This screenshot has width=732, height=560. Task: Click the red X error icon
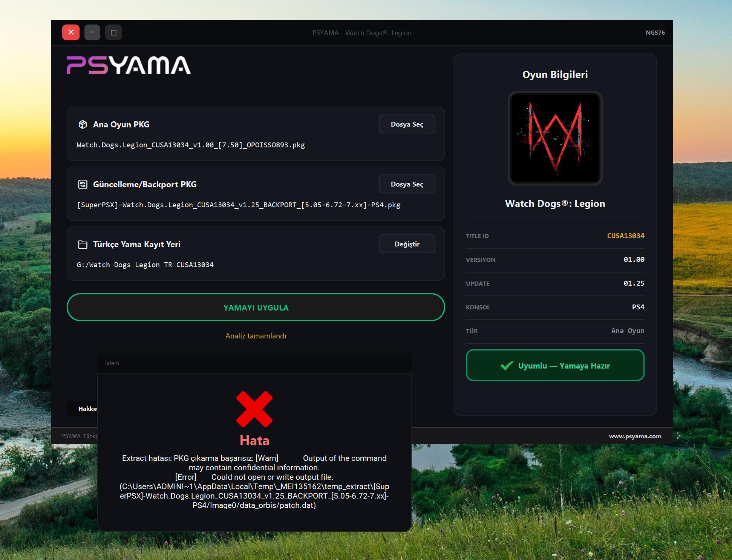coord(254,409)
